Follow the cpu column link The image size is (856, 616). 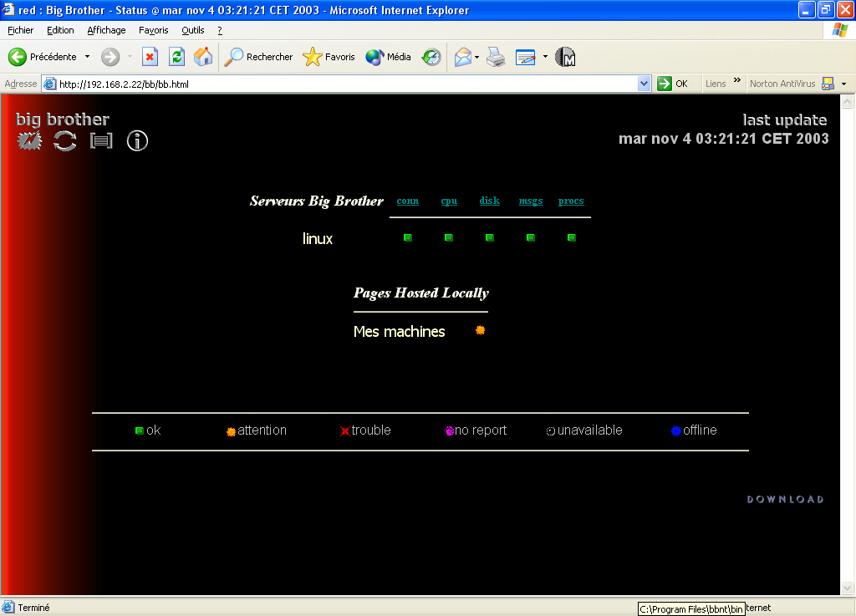[449, 201]
